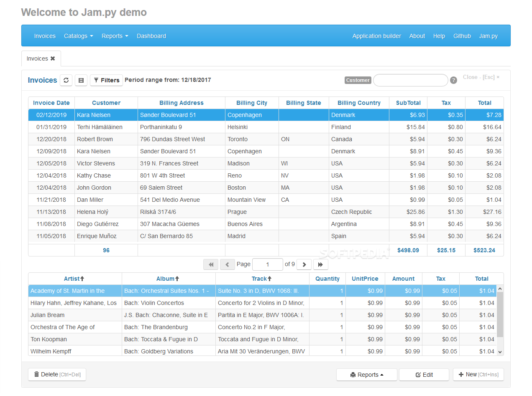Click scrollbar down arrow in tracks table

click(500, 352)
